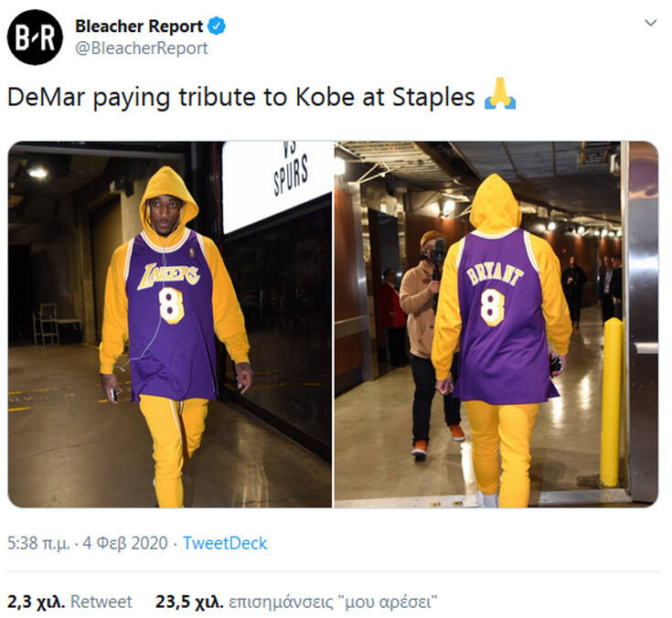Open the Bleacher Report B/R profile avatar

35,37
